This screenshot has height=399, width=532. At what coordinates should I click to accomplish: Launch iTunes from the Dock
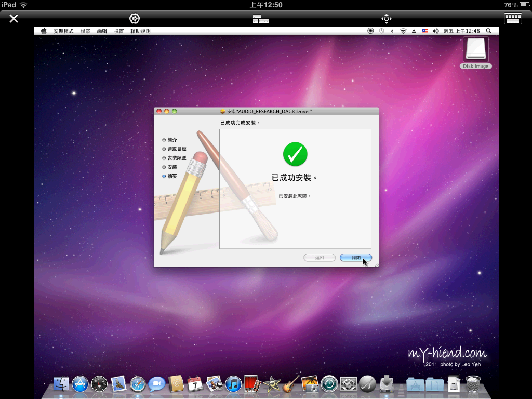[233, 384]
